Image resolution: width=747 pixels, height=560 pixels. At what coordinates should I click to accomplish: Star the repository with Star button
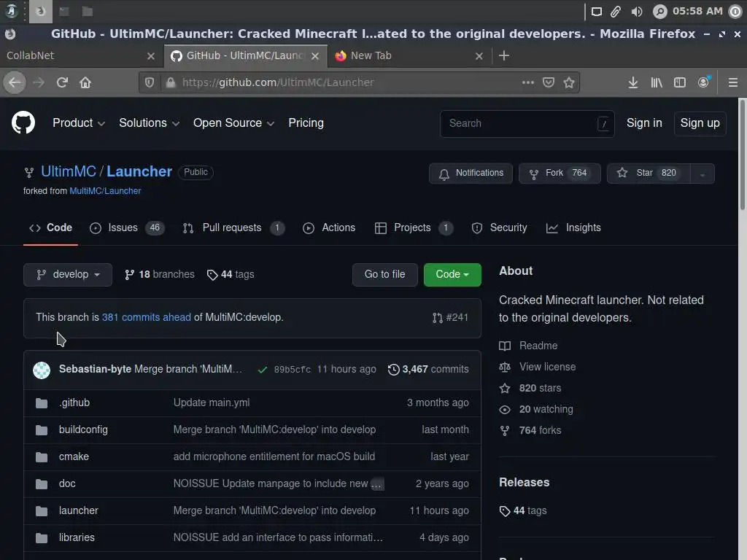(x=649, y=174)
